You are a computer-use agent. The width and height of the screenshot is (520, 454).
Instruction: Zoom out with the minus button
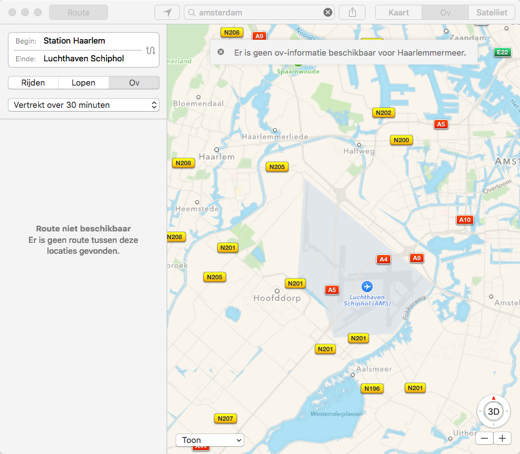click(484, 438)
